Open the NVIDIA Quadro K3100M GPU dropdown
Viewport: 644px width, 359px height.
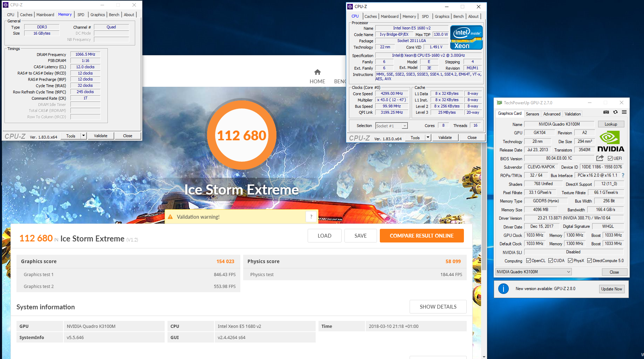click(x=534, y=272)
